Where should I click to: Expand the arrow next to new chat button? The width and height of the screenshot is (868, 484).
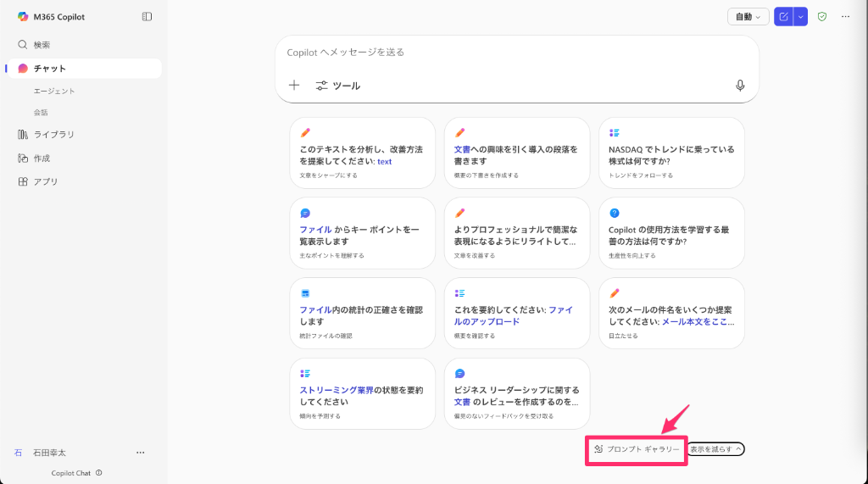tap(800, 16)
